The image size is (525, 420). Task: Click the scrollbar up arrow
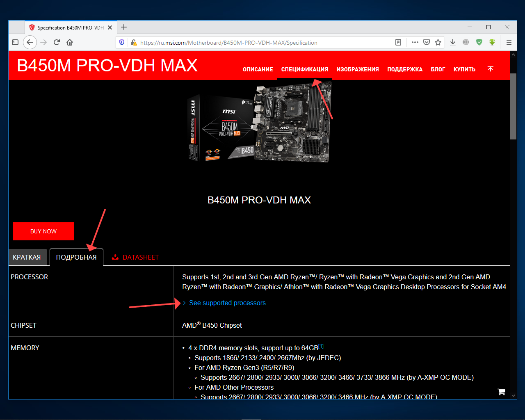coord(513,54)
